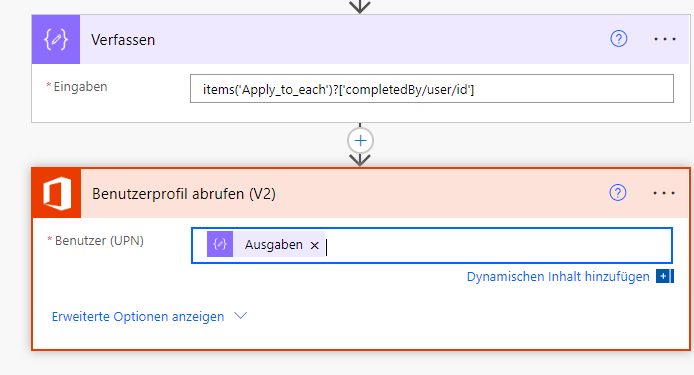Screen dimensions: 694x375
Task: Click into the Eingaben expression field
Action: pyautogui.click(x=432, y=89)
